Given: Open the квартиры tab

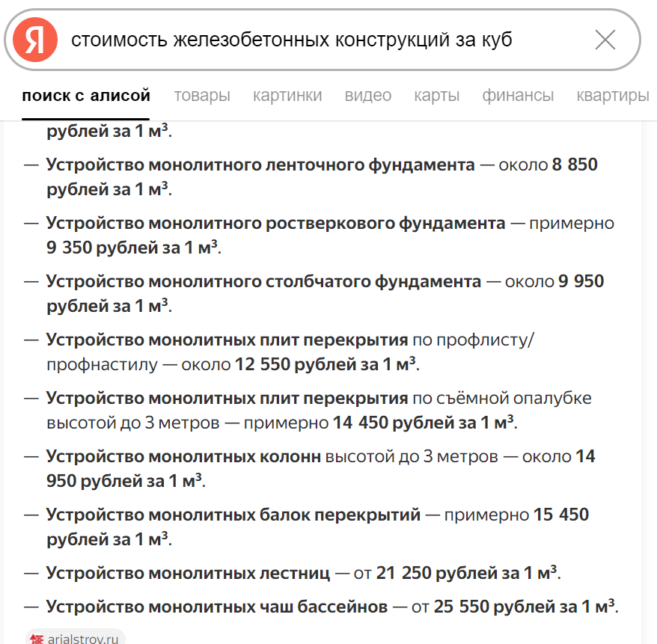Looking at the screenshot, I should (613, 96).
